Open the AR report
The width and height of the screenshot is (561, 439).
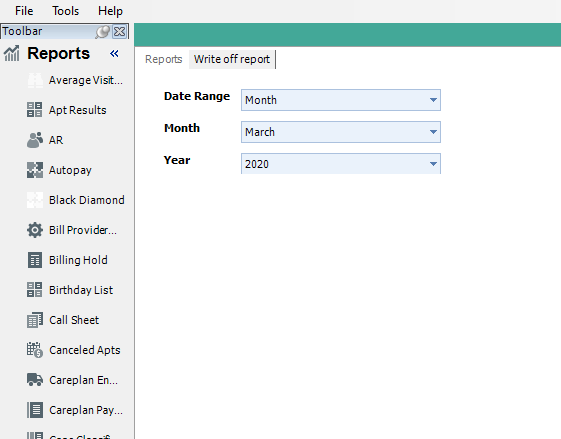[56, 140]
